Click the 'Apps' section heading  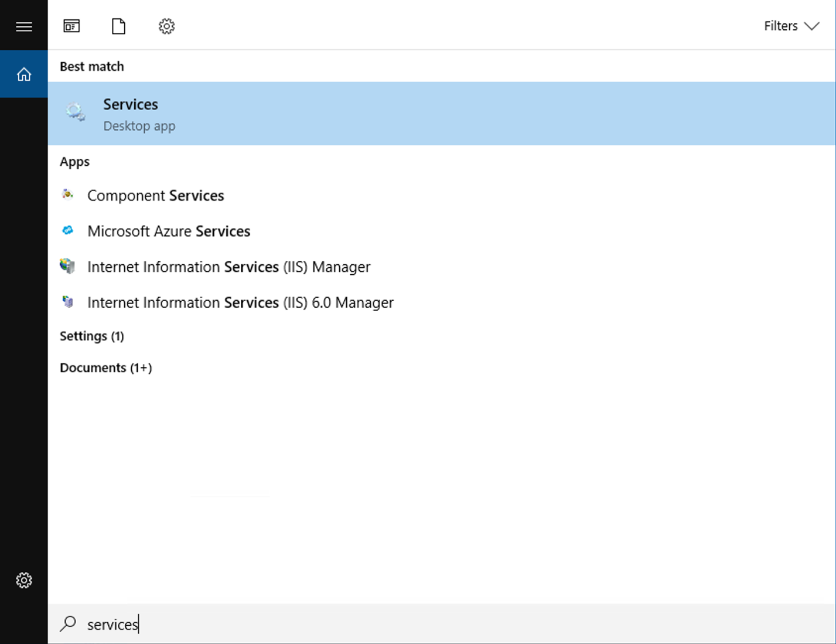pos(74,162)
